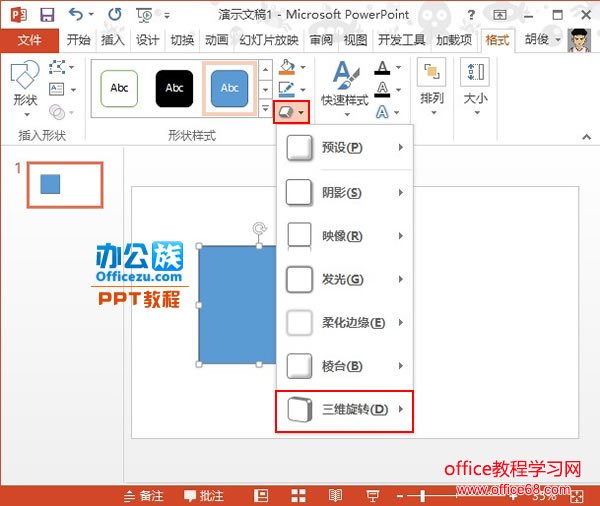The width and height of the screenshot is (600, 506).
Task: Apply the blue Abc shape style
Action: click(x=230, y=88)
